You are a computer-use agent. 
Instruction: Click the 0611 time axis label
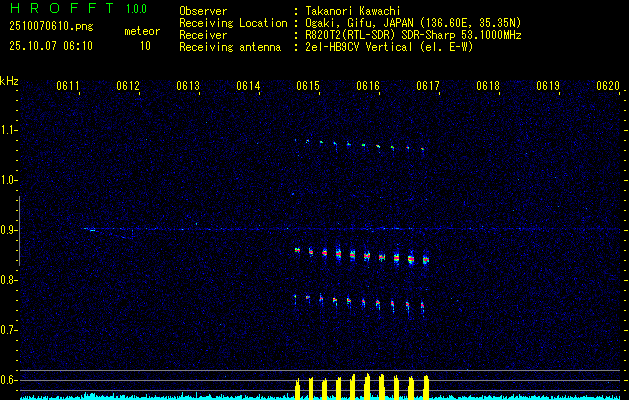coord(67,86)
